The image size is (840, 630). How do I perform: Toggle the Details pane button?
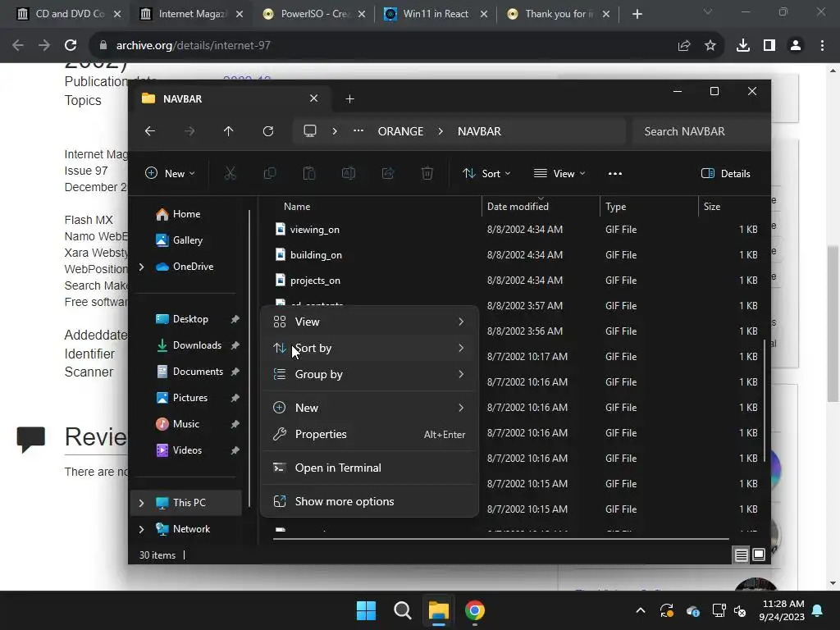(725, 174)
